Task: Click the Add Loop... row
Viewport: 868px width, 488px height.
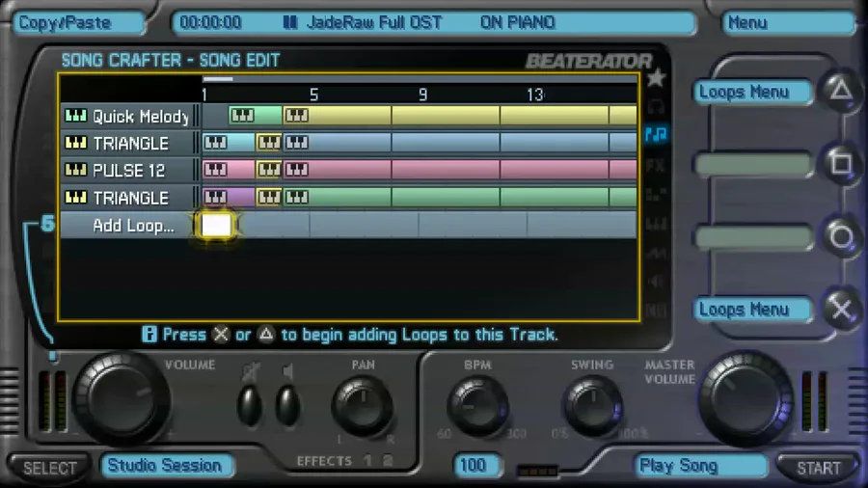Action: click(x=349, y=225)
